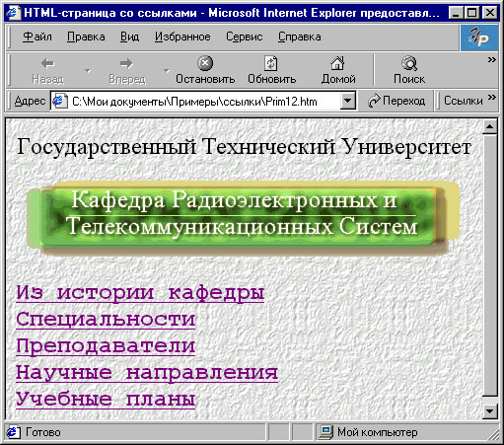The width and height of the screenshot is (504, 445).
Task: Click the Адрес label
Action: click(30, 101)
